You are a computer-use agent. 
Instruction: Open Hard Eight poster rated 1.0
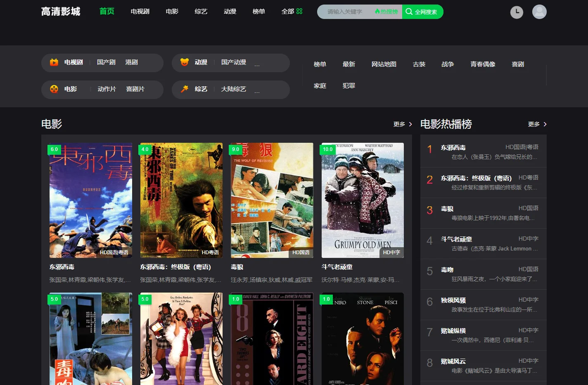pos(272,339)
